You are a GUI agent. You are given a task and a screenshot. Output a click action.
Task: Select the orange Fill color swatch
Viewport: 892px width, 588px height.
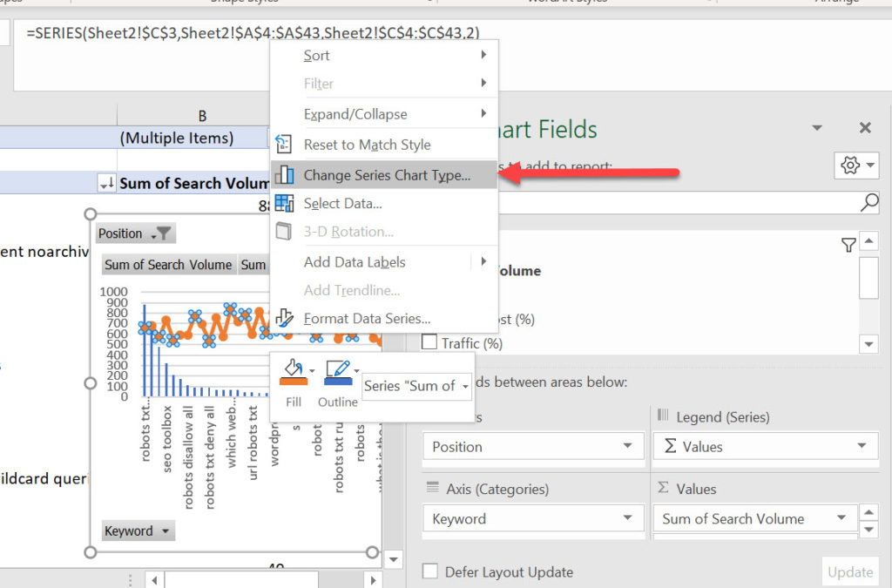(x=295, y=379)
